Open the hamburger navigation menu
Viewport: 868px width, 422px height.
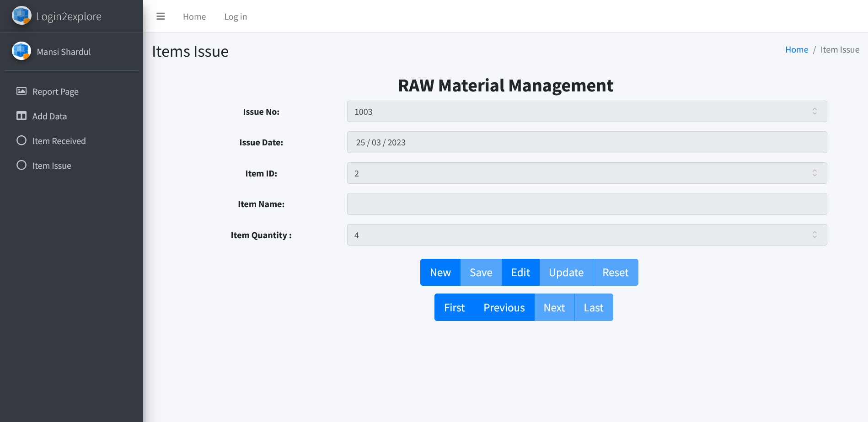(x=161, y=16)
